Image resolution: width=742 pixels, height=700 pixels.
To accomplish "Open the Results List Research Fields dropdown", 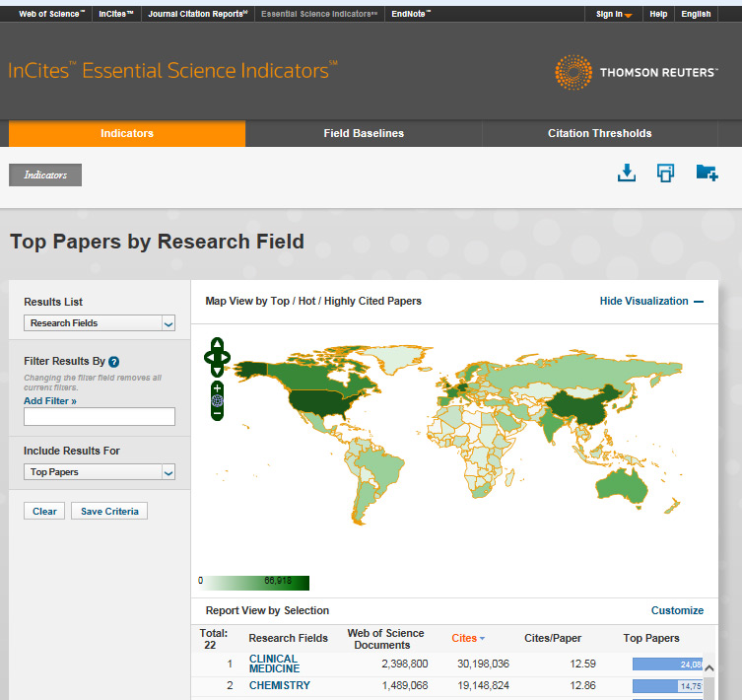I will point(100,323).
